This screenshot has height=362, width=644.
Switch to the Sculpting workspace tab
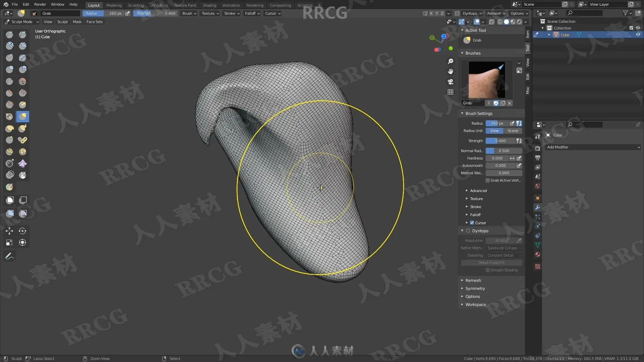click(136, 5)
